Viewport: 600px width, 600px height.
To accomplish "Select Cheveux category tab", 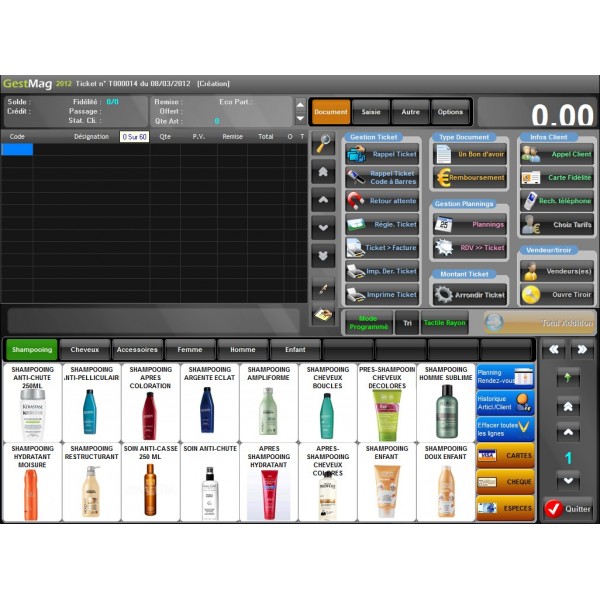I will (x=85, y=349).
